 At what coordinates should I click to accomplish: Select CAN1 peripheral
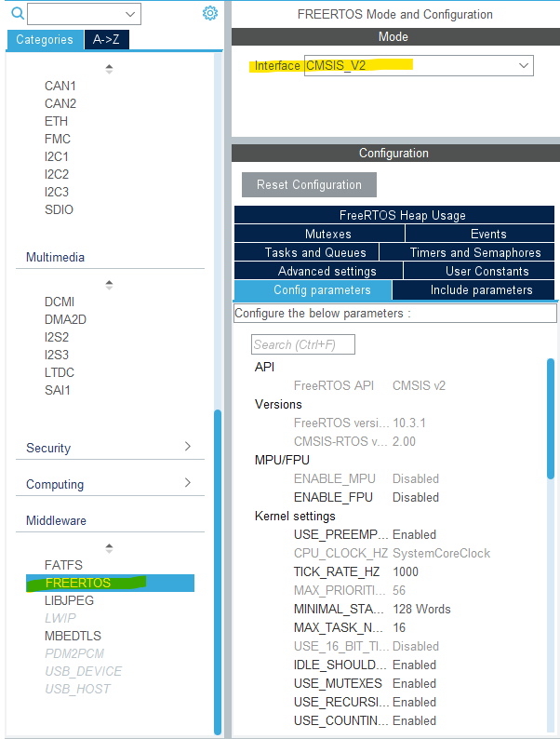pyautogui.click(x=60, y=86)
